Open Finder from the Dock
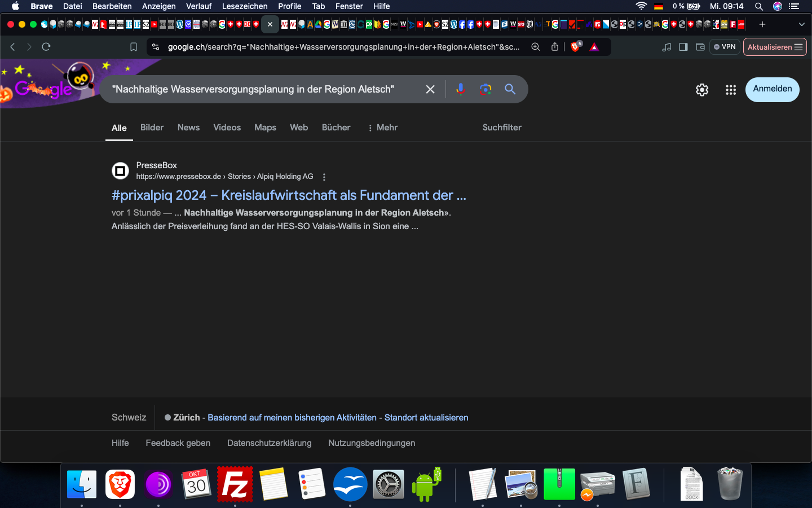 point(82,484)
